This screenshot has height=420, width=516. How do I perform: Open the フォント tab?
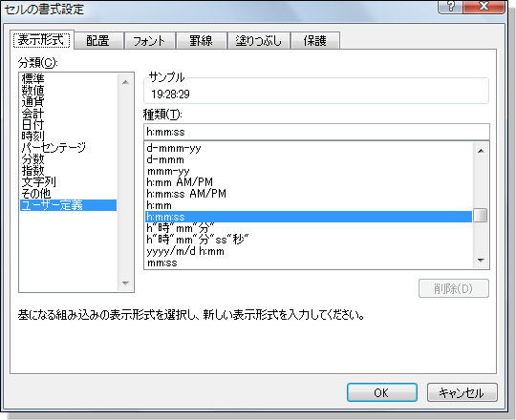pyautogui.click(x=149, y=41)
